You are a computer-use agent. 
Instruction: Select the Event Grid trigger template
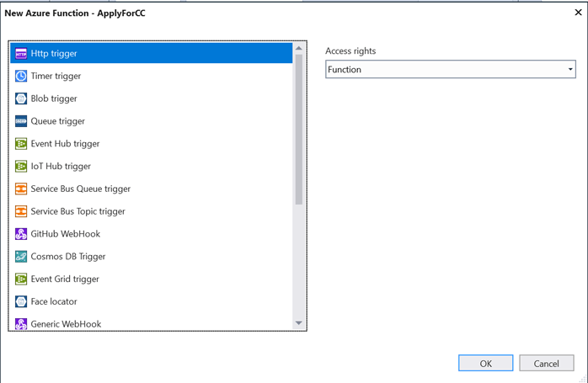click(x=65, y=279)
